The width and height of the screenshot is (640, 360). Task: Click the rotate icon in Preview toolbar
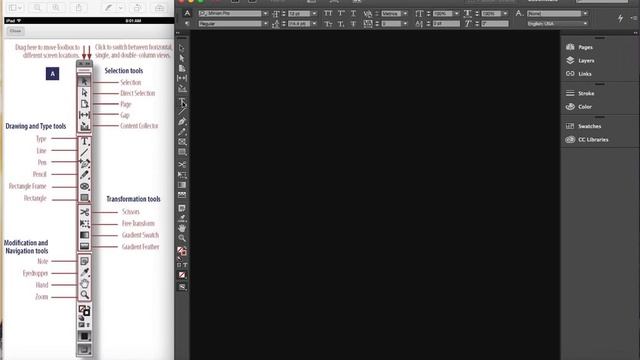pyautogui.click(x=137, y=8)
